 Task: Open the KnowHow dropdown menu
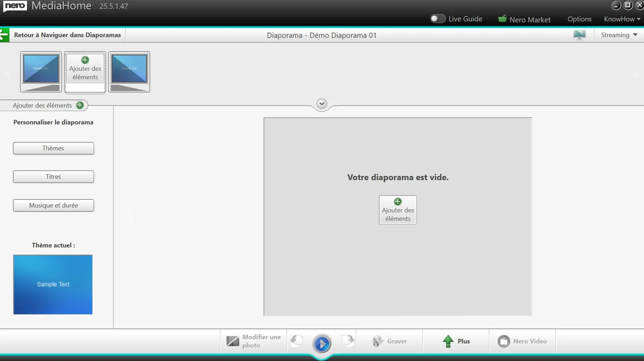pyautogui.click(x=622, y=19)
